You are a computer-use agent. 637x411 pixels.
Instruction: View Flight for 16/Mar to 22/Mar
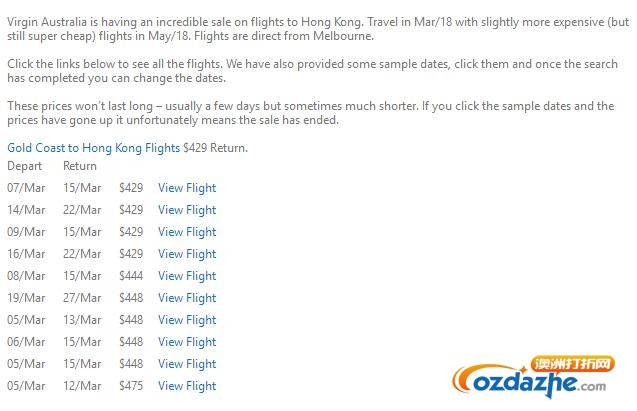187,254
